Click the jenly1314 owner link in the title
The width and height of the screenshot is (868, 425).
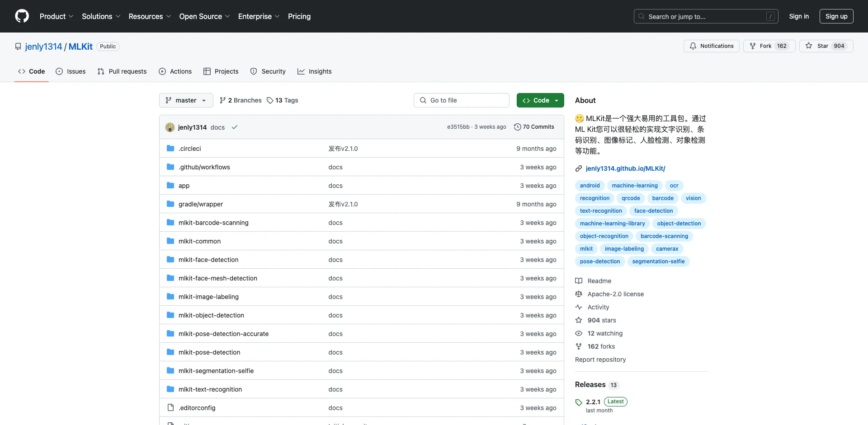tap(43, 47)
